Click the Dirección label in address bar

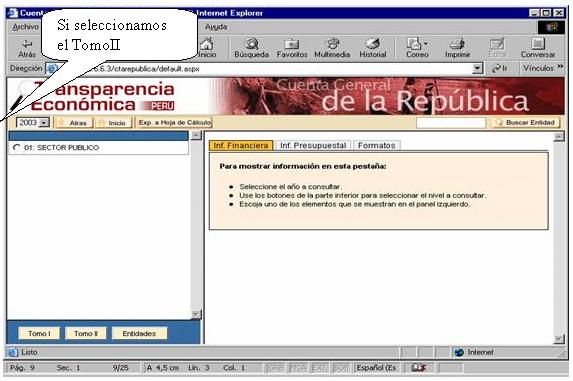[26, 68]
